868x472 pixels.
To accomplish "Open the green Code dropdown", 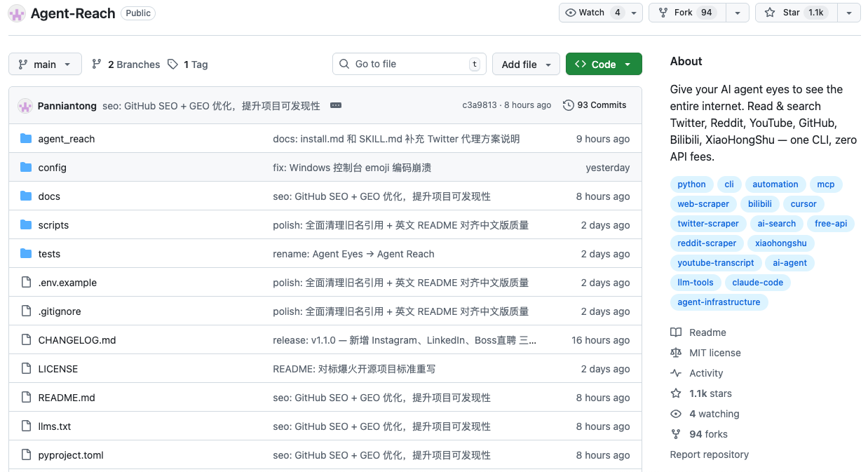I will [604, 65].
